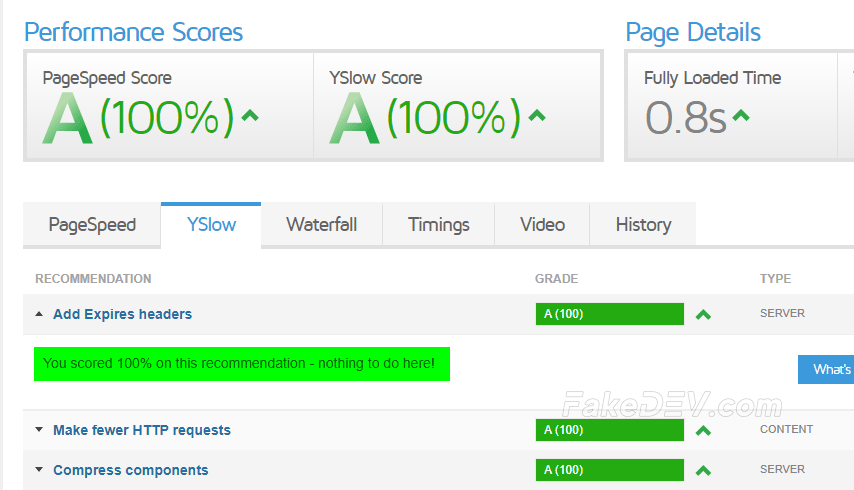The height and width of the screenshot is (490, 854).
Task: Click the Performance Scores heading
Action: click(133, 32)
